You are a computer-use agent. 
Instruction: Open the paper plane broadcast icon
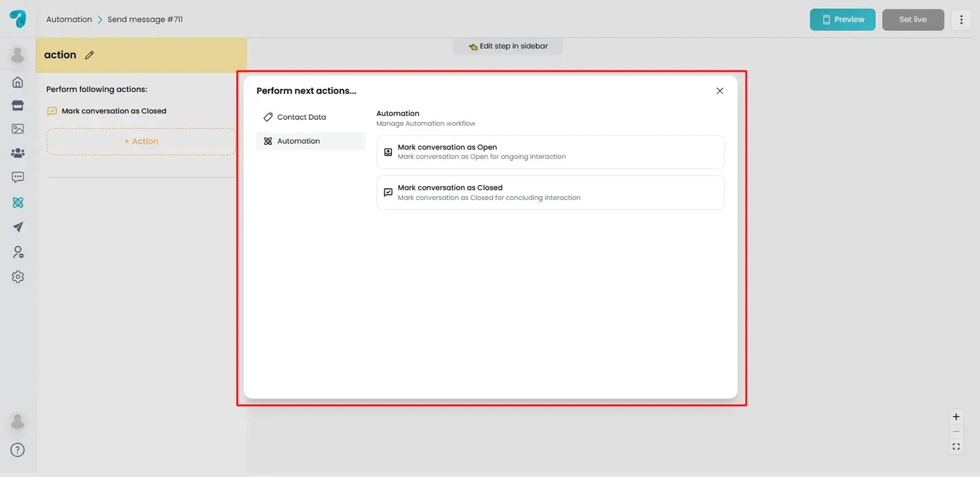pyautogui.click(x=18, y=227)
